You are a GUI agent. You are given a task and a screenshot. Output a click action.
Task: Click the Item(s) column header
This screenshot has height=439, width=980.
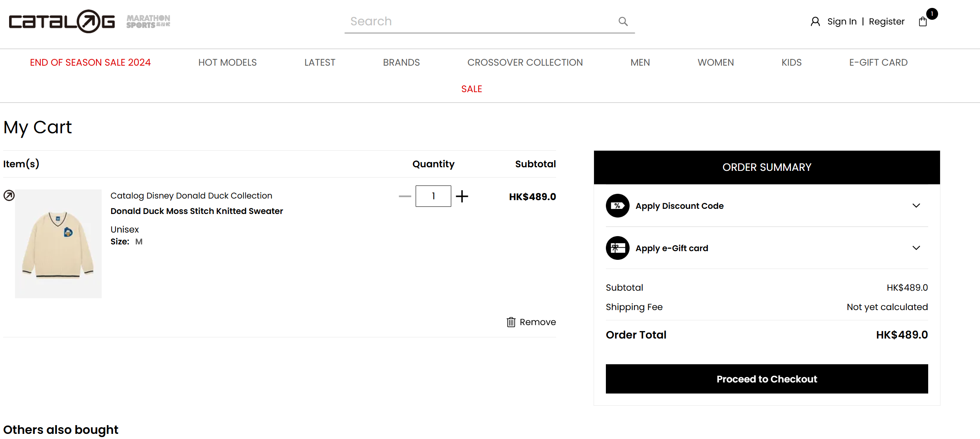(21, 164)
